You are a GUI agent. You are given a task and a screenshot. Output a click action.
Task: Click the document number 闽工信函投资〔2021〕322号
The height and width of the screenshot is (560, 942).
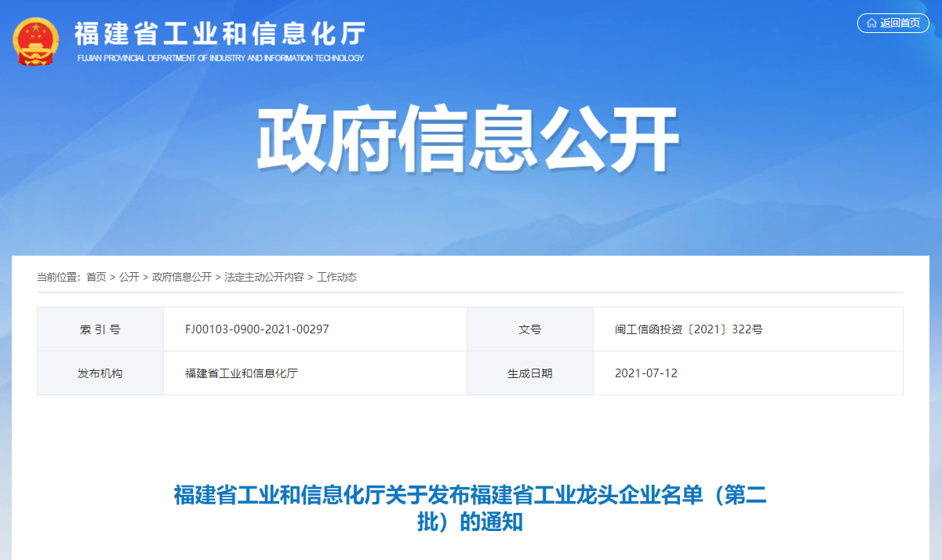(688, 329)
